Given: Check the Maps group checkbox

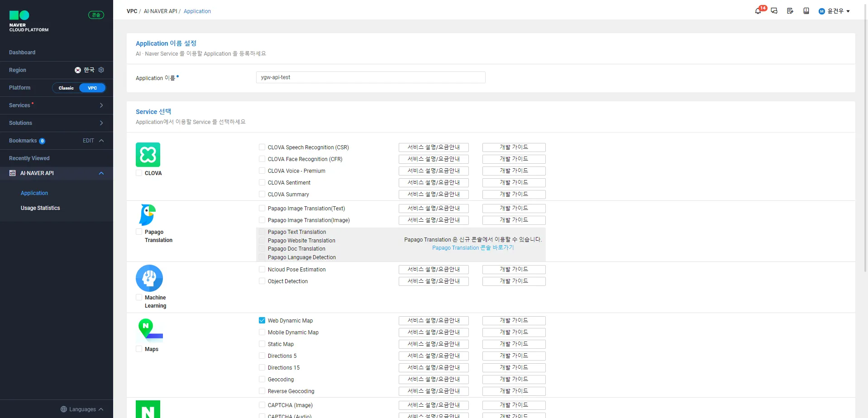Looking at the screenshot, I should (x=139, y=349).
